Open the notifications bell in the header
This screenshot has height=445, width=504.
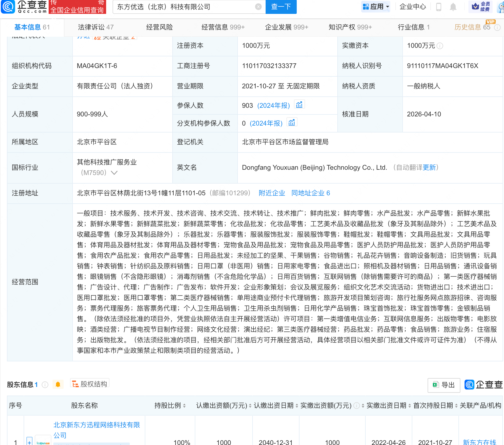click(x=453, y=7)
